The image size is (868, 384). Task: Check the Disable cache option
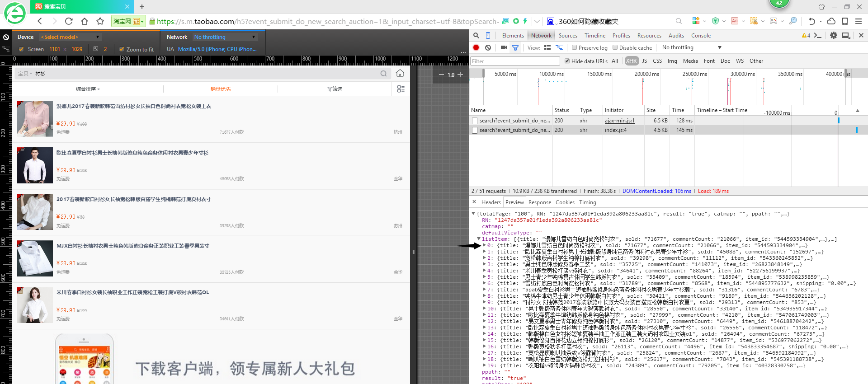615,47
